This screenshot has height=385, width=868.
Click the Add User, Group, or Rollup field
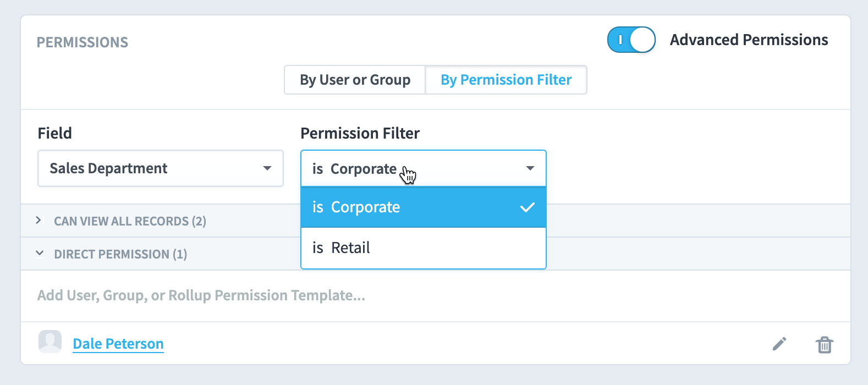coord(436,295)
